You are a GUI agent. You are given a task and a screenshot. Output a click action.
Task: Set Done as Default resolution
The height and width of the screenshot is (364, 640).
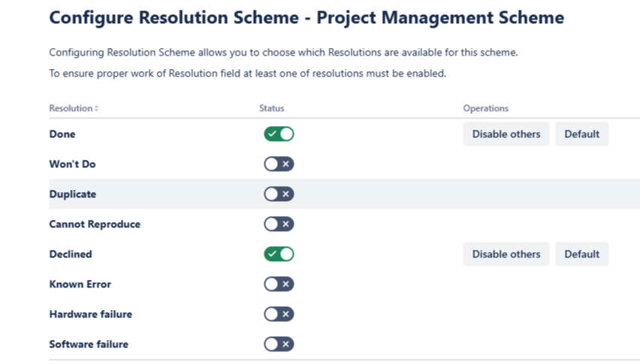tap(581, 134)
